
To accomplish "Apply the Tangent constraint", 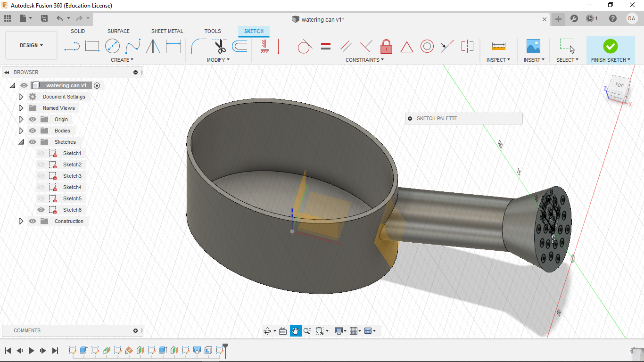I will point(305,46).
